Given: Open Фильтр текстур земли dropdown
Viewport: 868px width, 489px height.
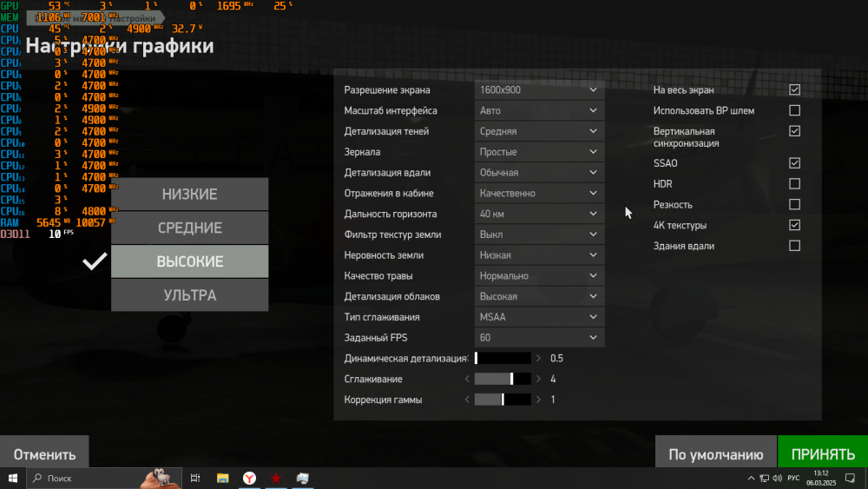Looking at the screenshot, I should pos(539,235).
